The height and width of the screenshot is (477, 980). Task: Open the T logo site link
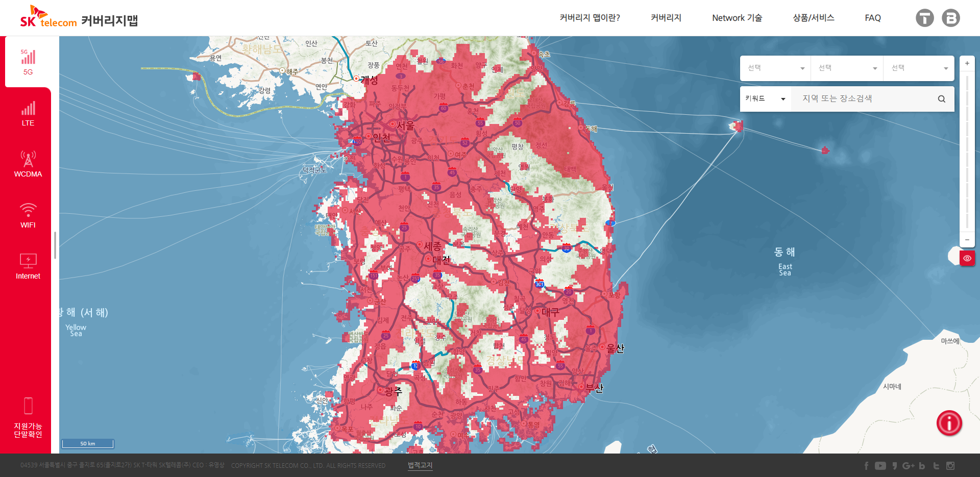pos(924,18)
